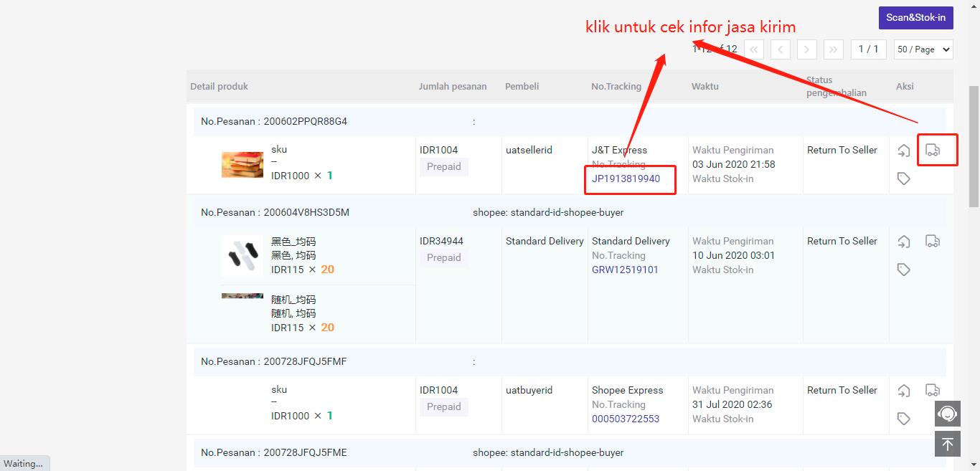Click the Scan&Stok-in button
Viewport: 980px width, 471px height.
pyautogui.click(x=915, y=18)
